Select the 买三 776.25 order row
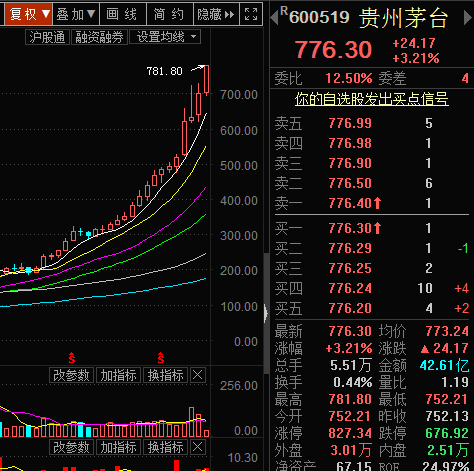Viewport: 474px width, 471px height. click(x=371, y=268)
